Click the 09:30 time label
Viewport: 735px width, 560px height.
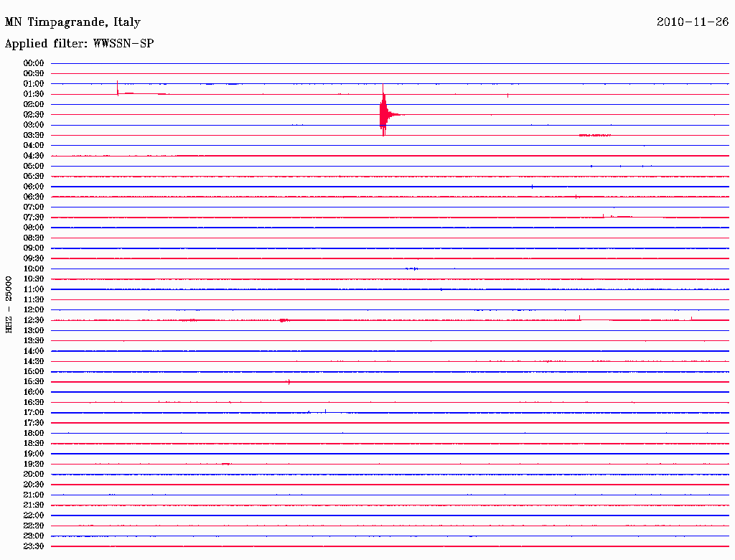pos(33,258)
